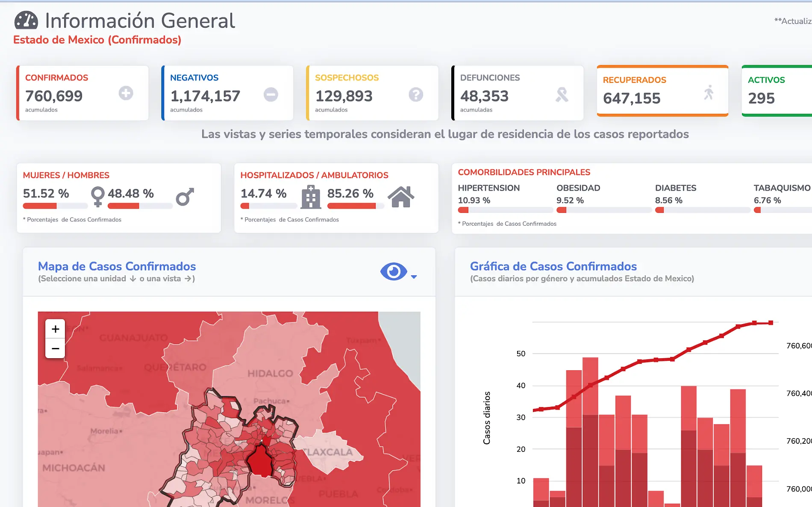This screenshot has height=507, width=812.
Task: Click the 'COMORBILIDADES PRINCIPALES' heading
Action: coord(524,172)
